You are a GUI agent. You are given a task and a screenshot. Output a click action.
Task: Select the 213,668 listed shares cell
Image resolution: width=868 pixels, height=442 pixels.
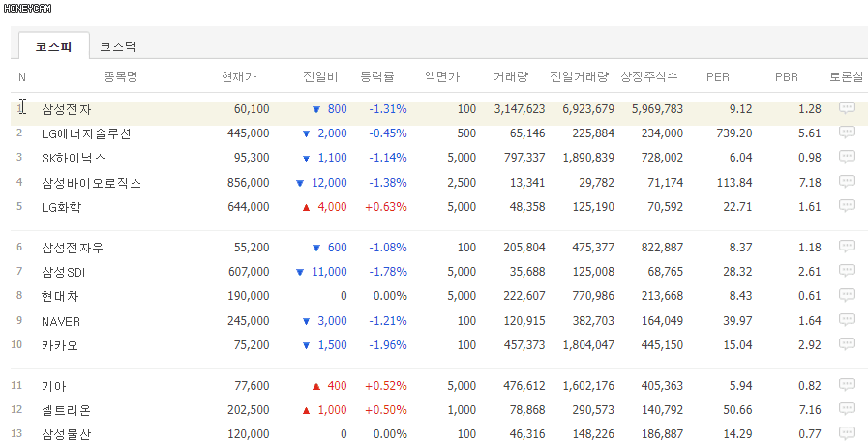[x=662, y=296]
